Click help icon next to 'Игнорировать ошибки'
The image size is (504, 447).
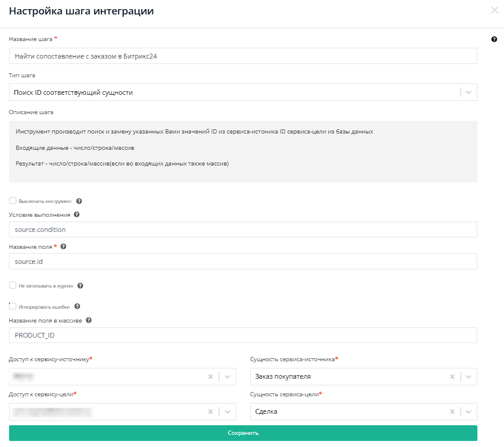(x=77, y=306)
